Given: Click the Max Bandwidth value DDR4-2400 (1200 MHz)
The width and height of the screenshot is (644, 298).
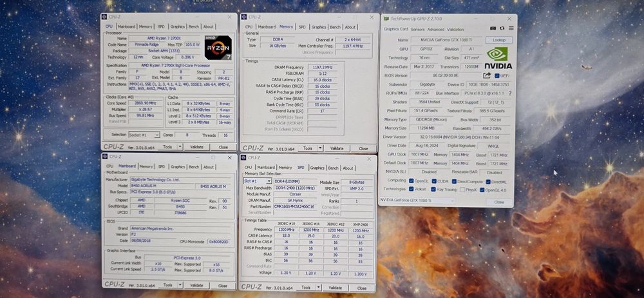Looking at the screenshot, I should (x=295, y=188).
